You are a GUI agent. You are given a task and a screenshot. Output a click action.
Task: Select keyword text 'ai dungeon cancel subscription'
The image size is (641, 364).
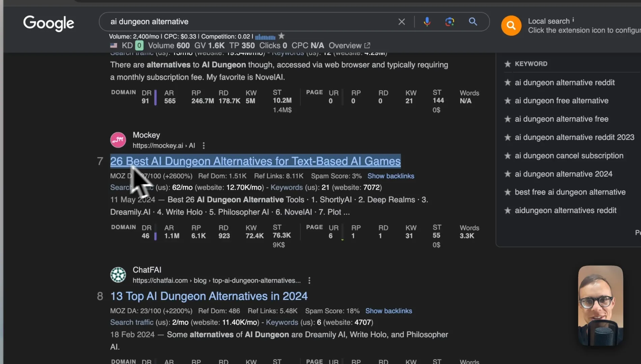pos(569,156)
